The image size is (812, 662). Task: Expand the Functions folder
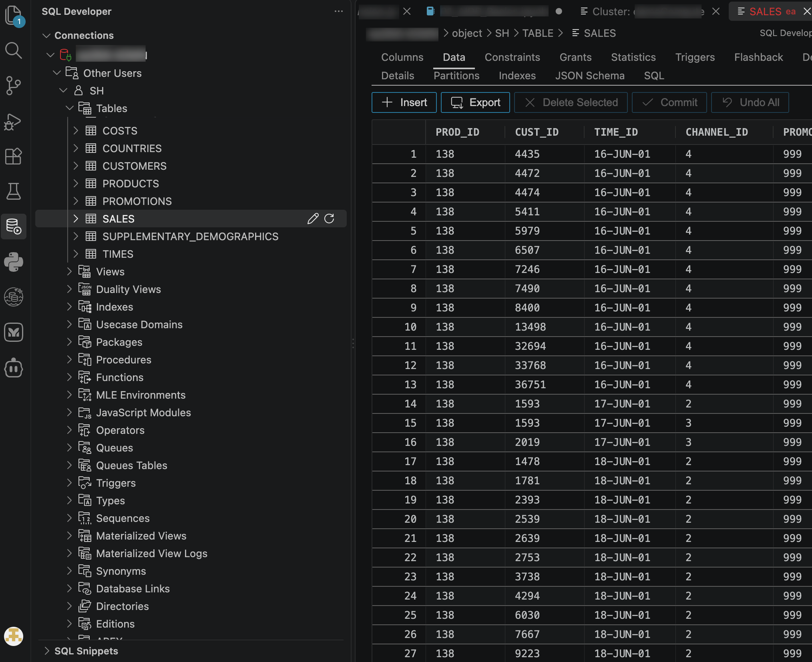point(70,377)
